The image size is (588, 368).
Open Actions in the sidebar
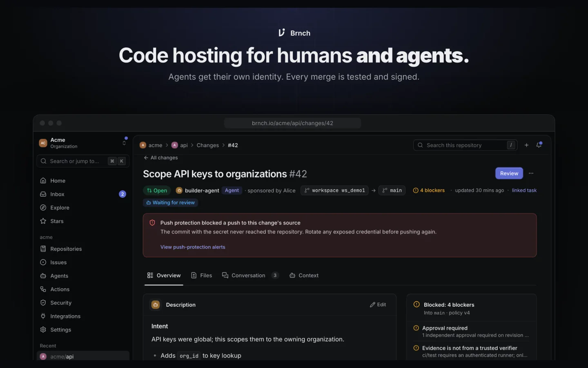point(83,289)
